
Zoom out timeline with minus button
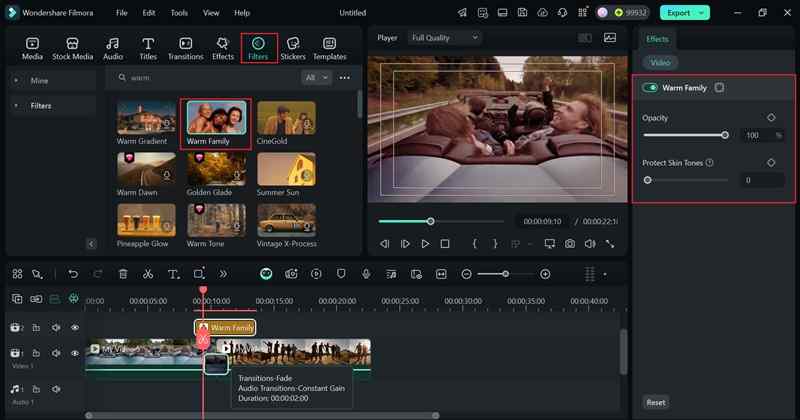point(466,274)
